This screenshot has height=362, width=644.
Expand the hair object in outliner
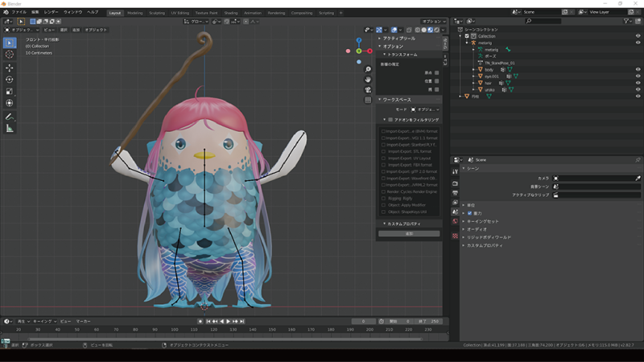click(x=473, y=83)
